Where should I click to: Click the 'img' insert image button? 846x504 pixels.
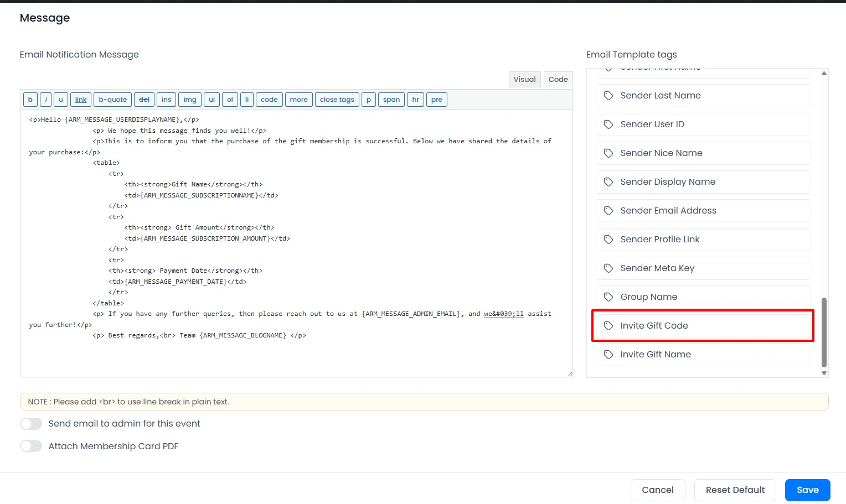[189, 100]
